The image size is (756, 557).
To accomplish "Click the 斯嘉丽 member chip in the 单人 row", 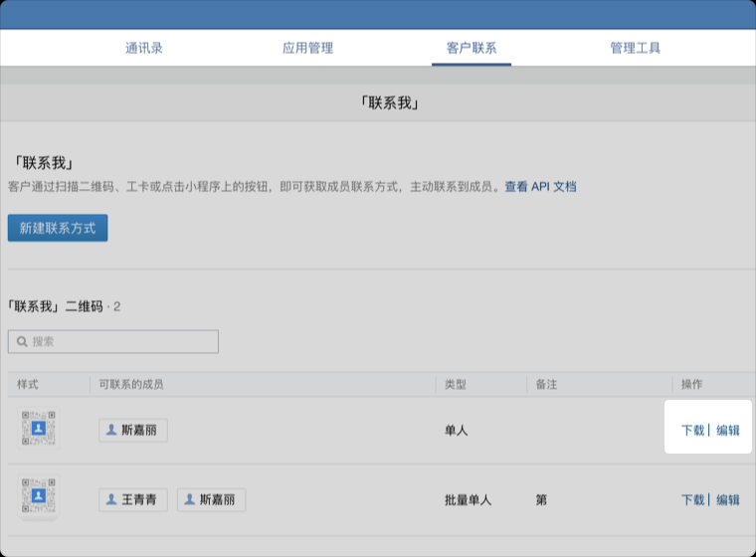I will click(133, 431).
